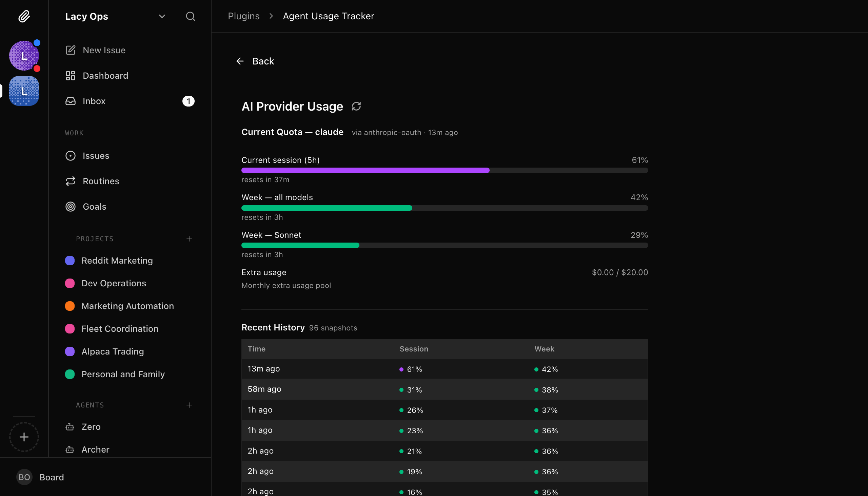868x496 pixels.
Task: Open the search icon
Action: (190, 16)
